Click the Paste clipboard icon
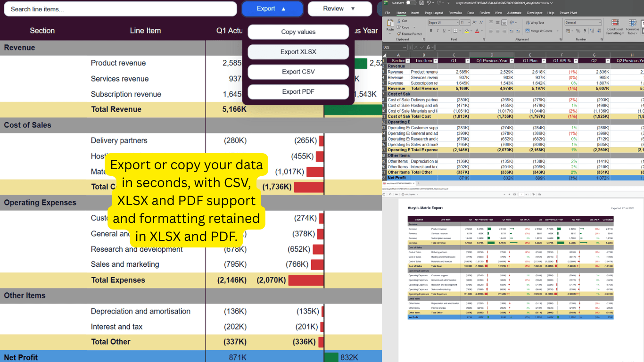 pyautogui.click(x=390, y=23)
